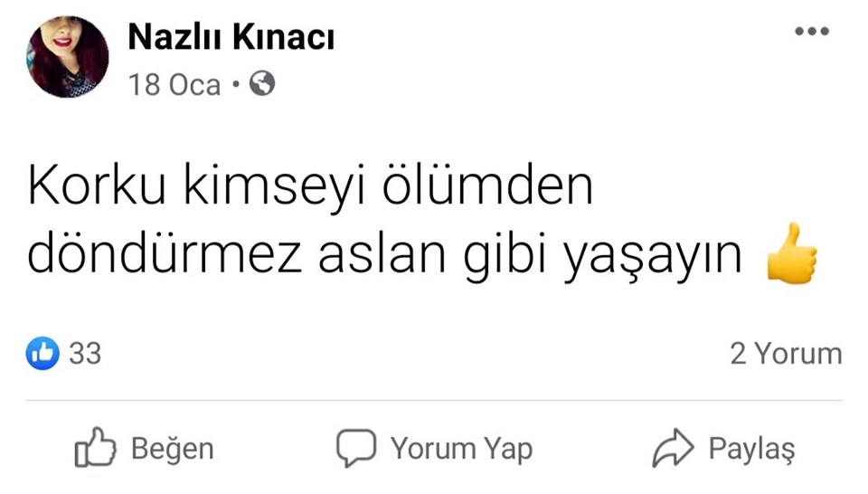Viewport: 868px width, 494px height.
Task: Click the word "aslan" in the post
Action: 382,254
